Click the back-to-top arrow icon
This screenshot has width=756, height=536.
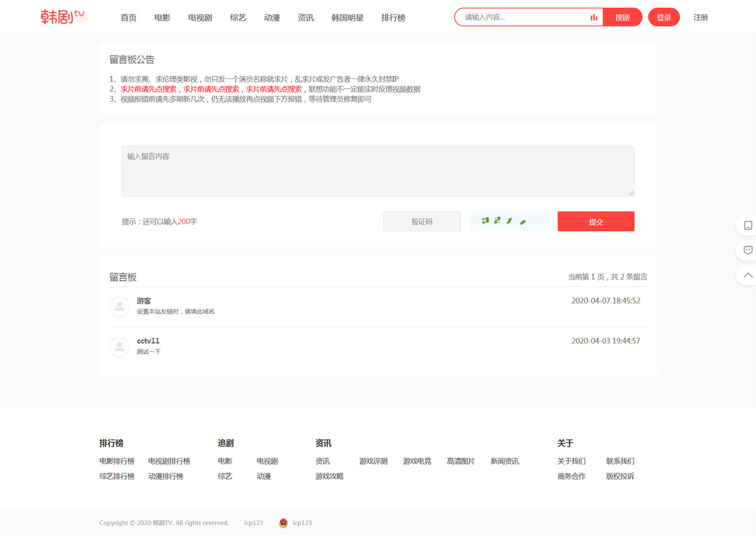point(748,275)
